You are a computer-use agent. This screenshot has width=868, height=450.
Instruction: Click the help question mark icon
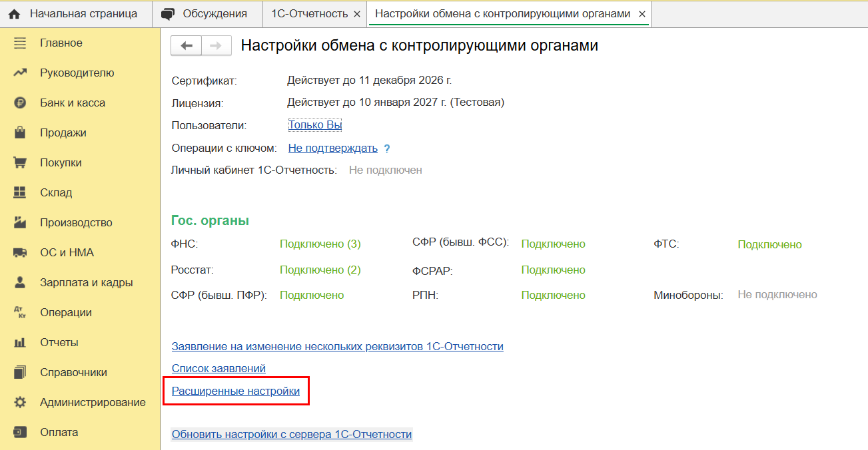387,149
